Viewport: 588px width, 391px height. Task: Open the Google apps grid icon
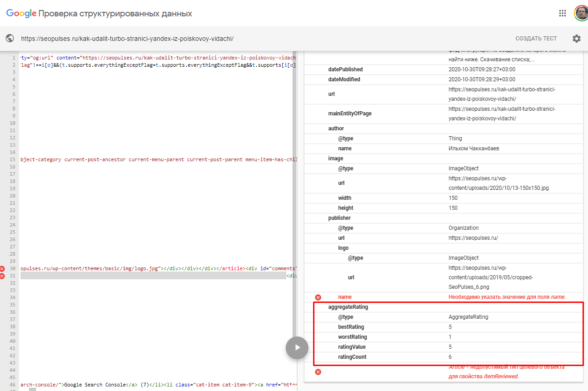(563, 13)
